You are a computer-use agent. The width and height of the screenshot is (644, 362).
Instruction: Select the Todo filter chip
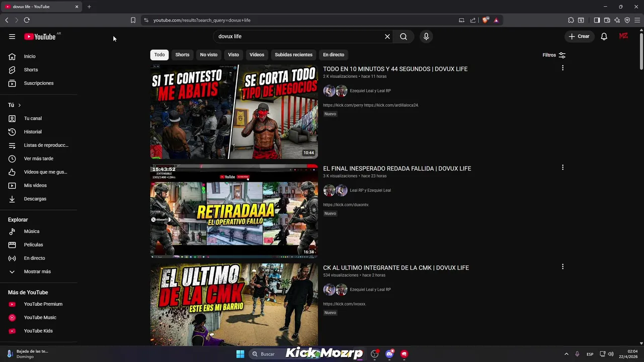159,55
